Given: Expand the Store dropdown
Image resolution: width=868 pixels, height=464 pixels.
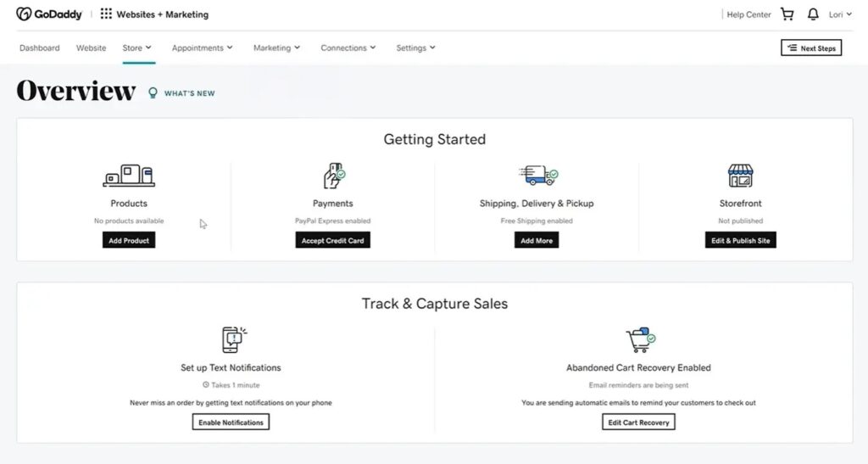Looking at the screenshot, I should point(136,48).
